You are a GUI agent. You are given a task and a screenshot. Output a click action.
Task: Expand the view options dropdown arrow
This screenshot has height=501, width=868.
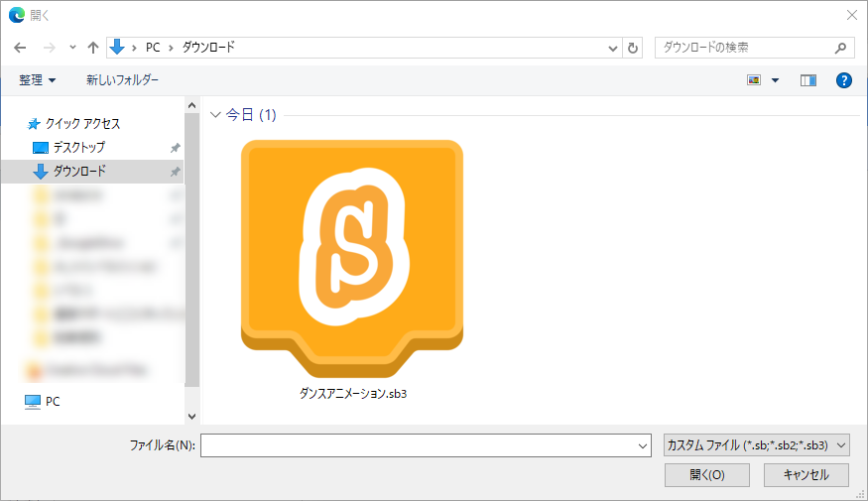(775, 80)
